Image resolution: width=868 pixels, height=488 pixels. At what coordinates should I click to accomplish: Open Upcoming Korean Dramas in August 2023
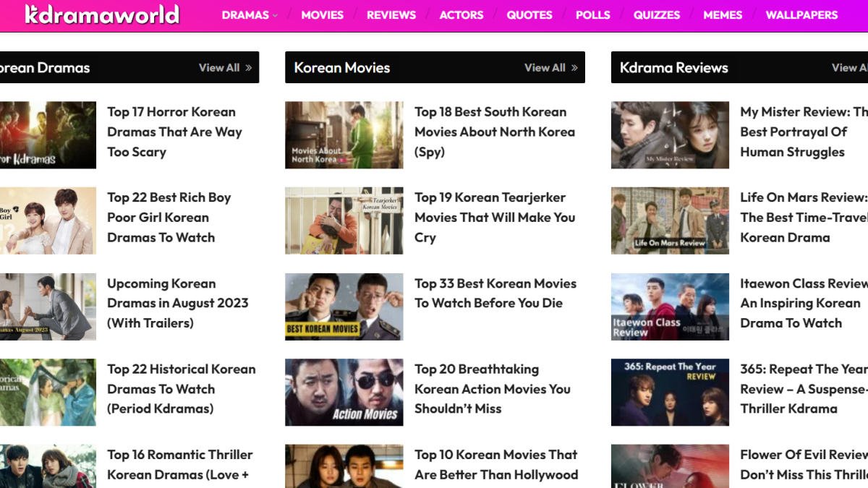tap(179, 304)
